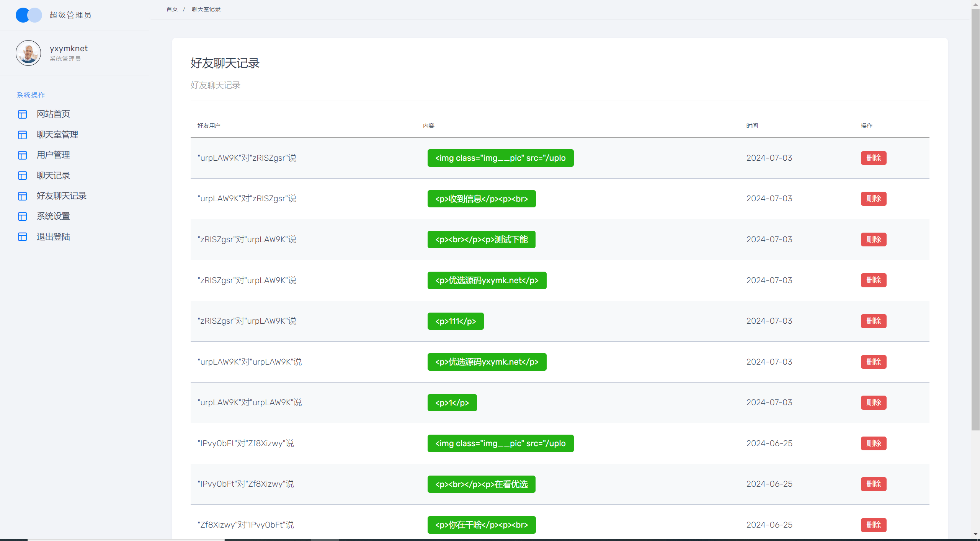Click the icon beside 网站首页
Image resolution: width=980 pixels, height=541 pixels.
tap(23, 114)
